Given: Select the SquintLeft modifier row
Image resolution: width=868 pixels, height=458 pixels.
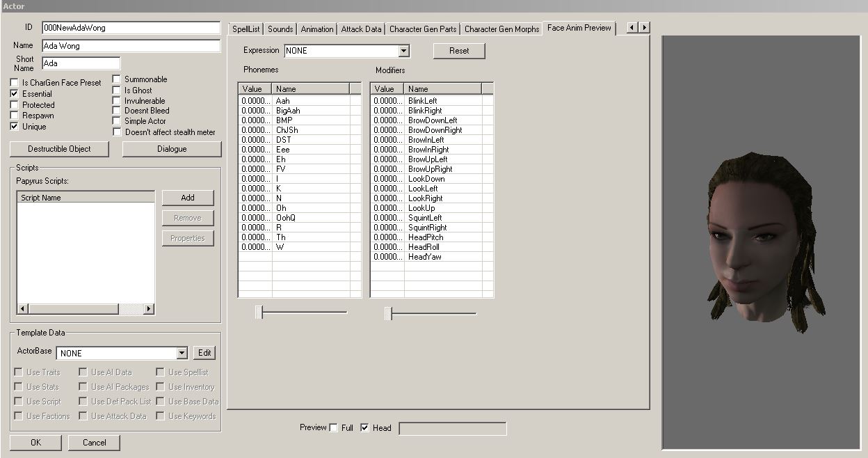Looking at the screenshot, I should coord(432,218).
